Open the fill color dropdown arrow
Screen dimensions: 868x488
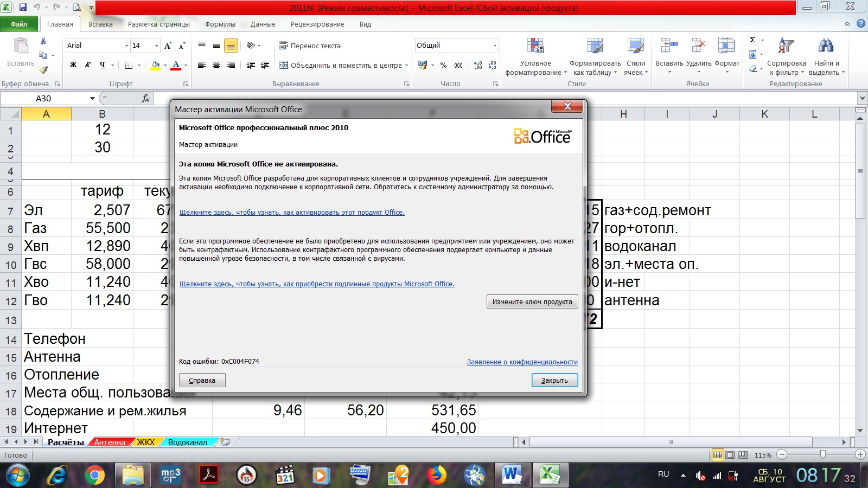(165, 66)
